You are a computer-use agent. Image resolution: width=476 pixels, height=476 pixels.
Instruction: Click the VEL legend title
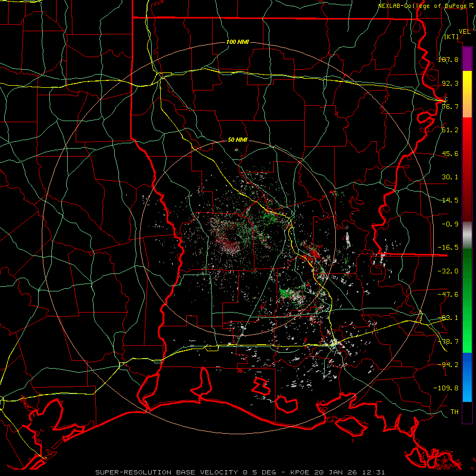point(464,32)
